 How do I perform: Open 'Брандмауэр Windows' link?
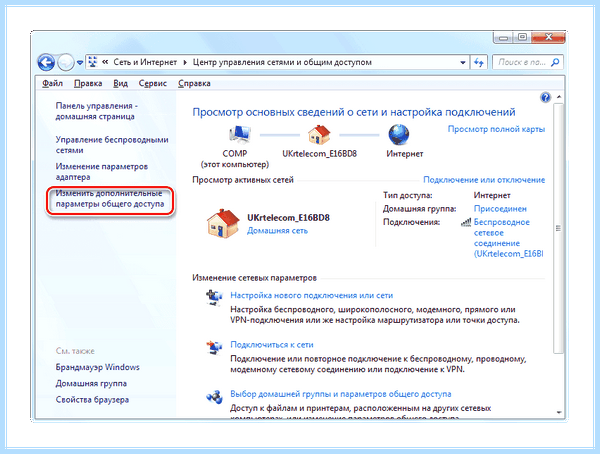[97, 367]
